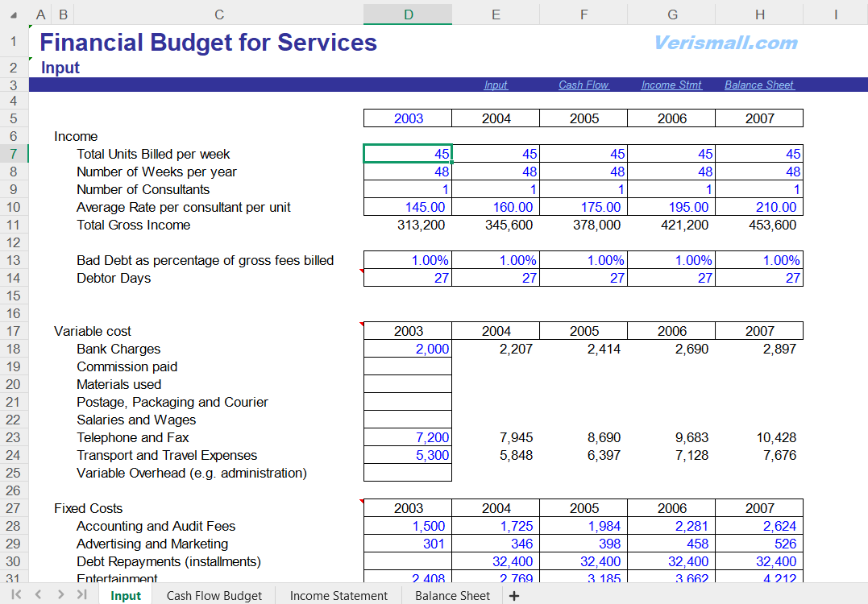Select row 11 header
The height and width of the screenshot is (604, 868).
[x=14, y=225]
